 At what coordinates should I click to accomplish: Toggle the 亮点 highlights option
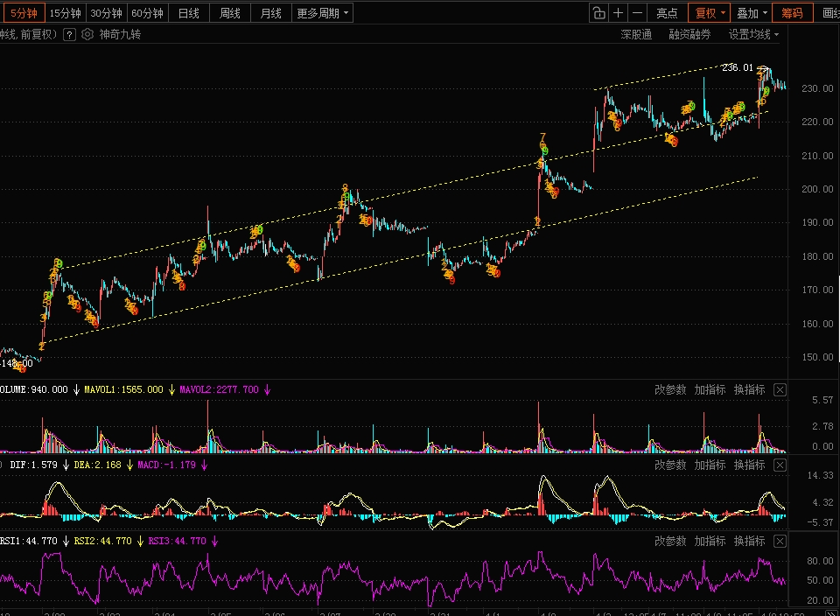[x=667, y=13]
